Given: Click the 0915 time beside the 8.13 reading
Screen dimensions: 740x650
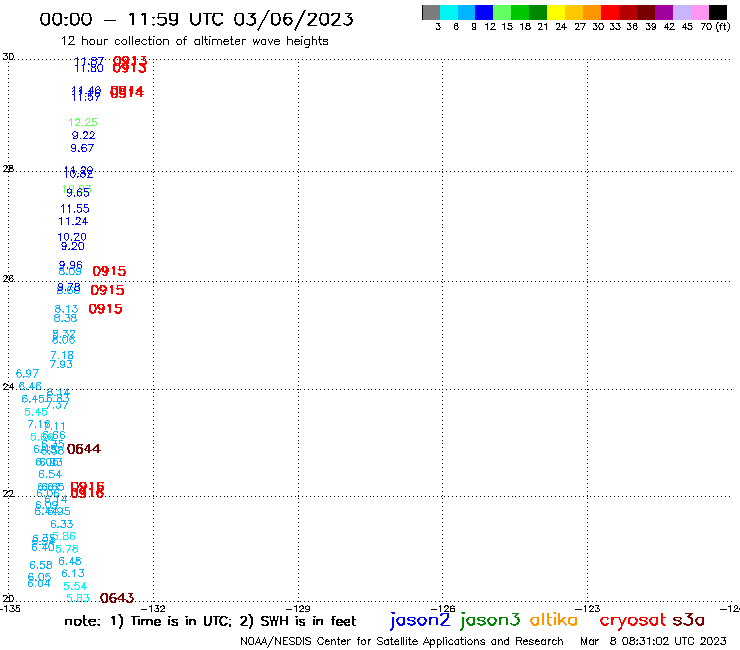Looking at the screenshot, I should coord(106,309).
